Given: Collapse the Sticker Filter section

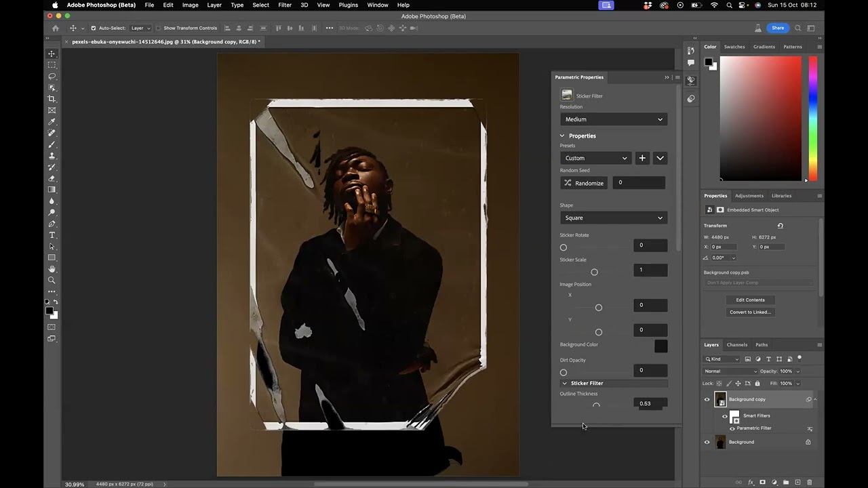Looking at the screenshot, I should click(564, 383).
